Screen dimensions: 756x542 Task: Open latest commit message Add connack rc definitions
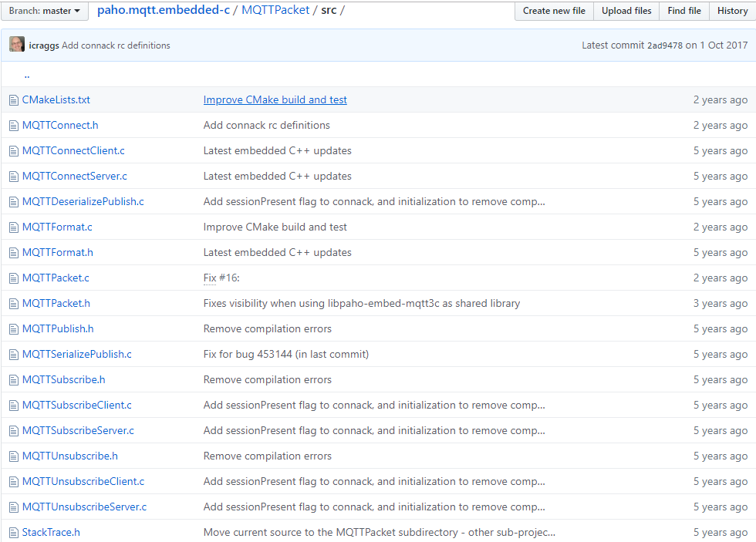point(116,45)
